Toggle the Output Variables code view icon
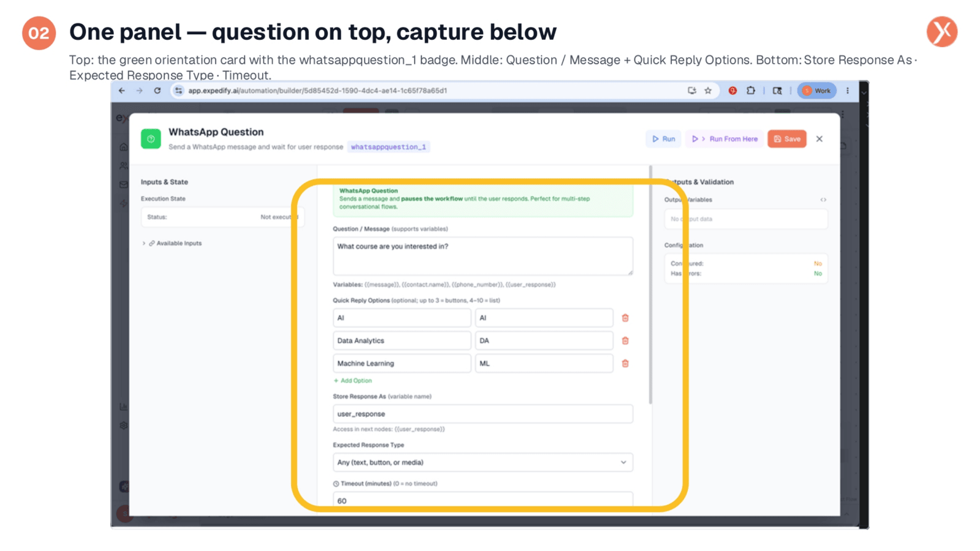Screen dimensions: 980x551 (823, 200)
